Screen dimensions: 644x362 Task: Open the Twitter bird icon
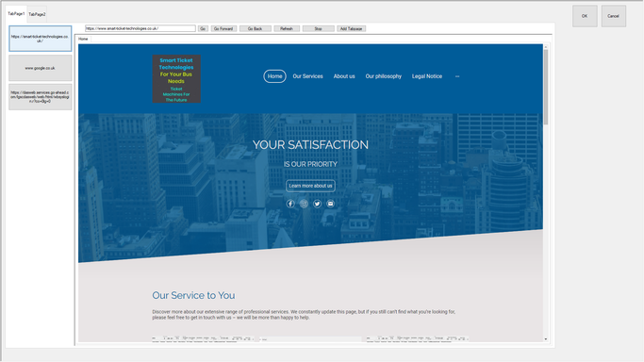click(x=317, y=204)
